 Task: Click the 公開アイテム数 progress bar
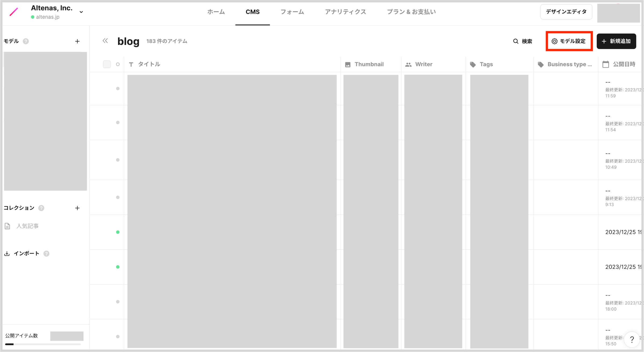[43, 344]
